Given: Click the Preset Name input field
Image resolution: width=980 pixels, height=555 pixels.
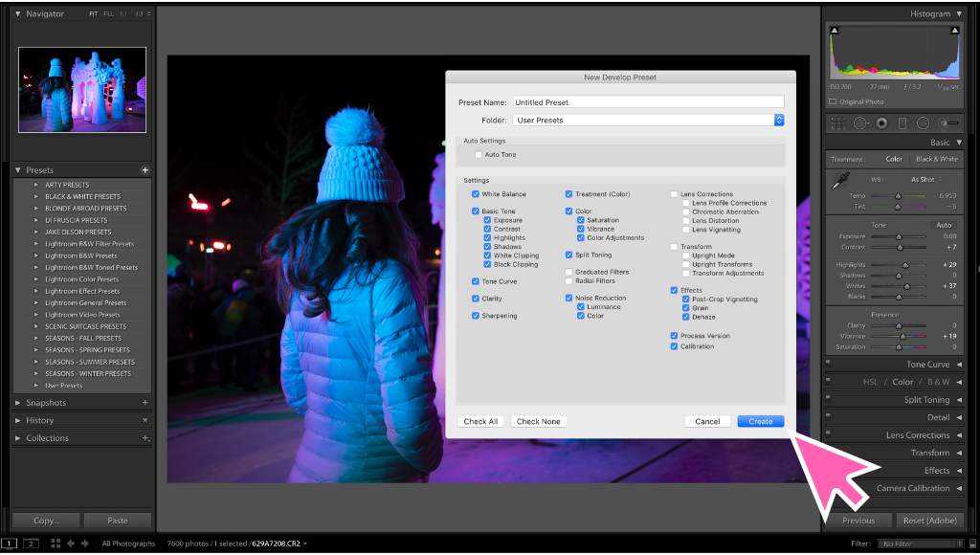Looking at the screenshot, I should [x=648, y=101].
